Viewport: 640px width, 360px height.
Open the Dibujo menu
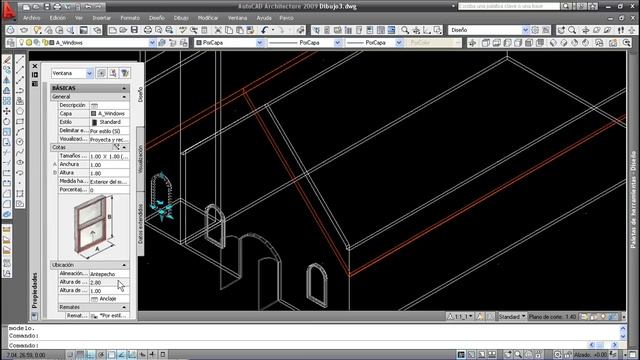pyautogui.click(x=181, y=18)
